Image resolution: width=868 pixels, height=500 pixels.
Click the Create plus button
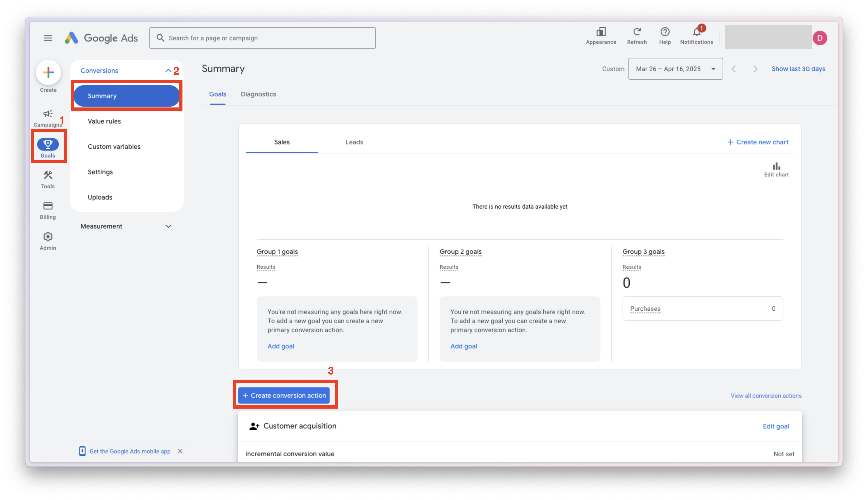[x=48, y=72]
